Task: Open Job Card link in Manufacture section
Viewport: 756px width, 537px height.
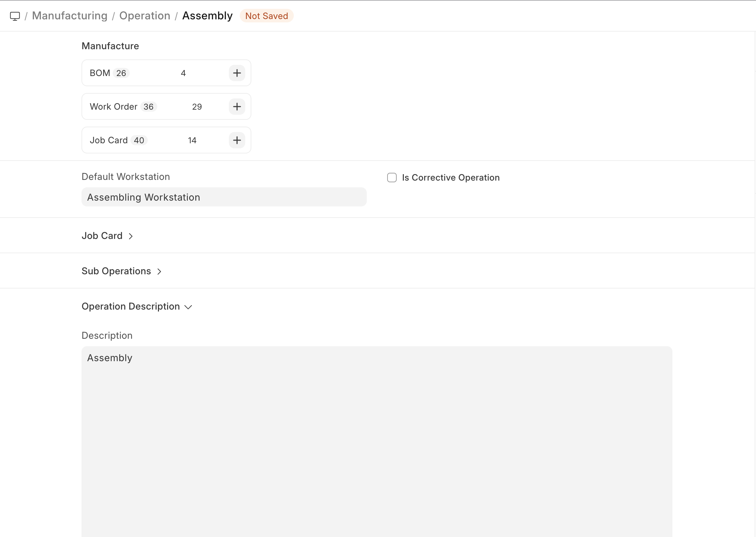Action: tap(109, 140)
